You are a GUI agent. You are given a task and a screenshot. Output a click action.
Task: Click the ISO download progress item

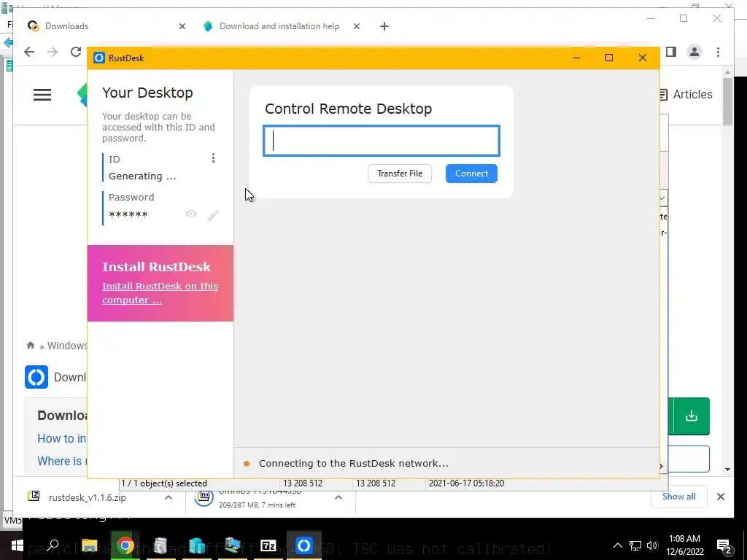click(x=264, y=498)
